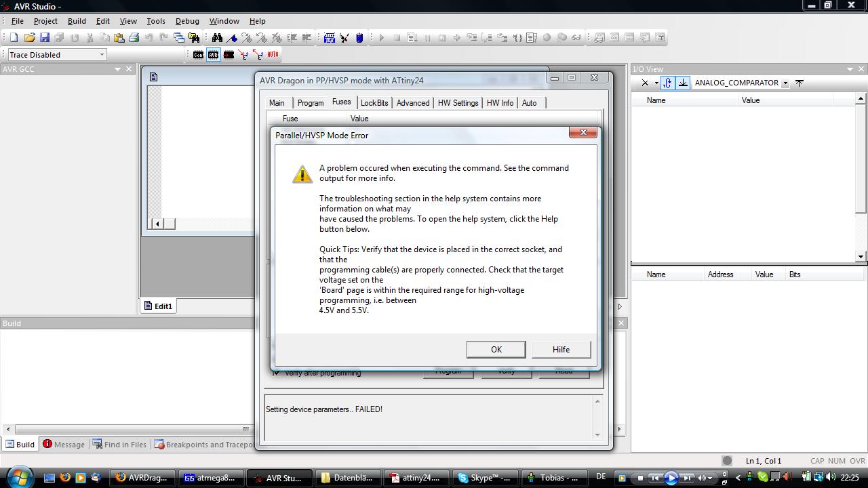Click the Hilfe button
868x488 pixels.
pos(561,350)
